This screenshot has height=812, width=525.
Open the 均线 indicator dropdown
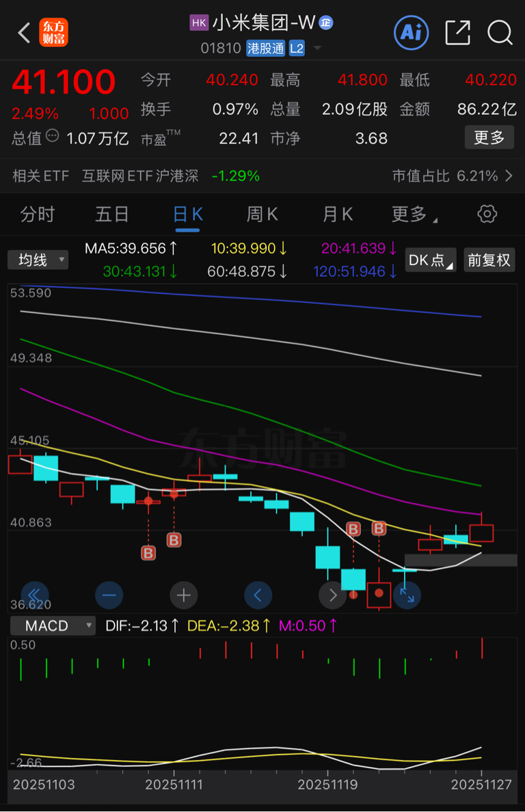[38, 260]
